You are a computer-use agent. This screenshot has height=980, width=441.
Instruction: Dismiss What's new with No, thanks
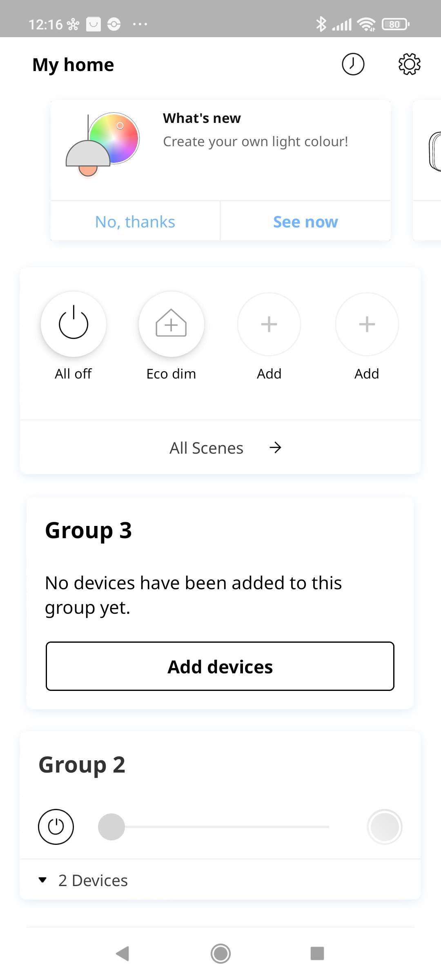tap(135, 222)
